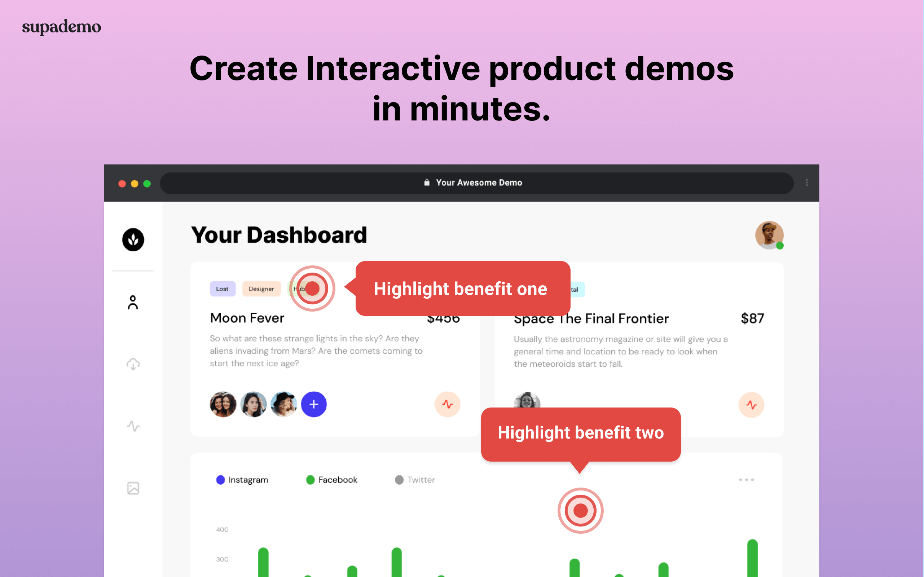
Task: Click the user profile icon in sidebar
Action: (132, 302)
